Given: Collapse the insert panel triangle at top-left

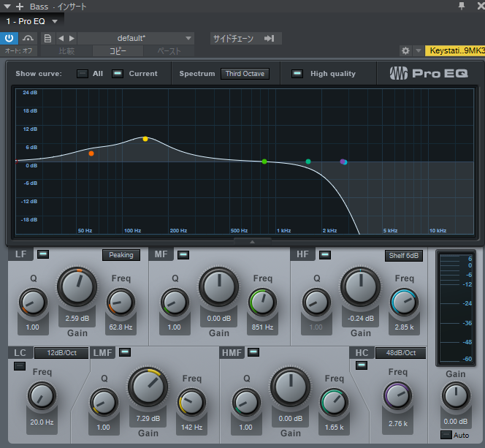Looking at the screenshot, I should pos(7,7).
